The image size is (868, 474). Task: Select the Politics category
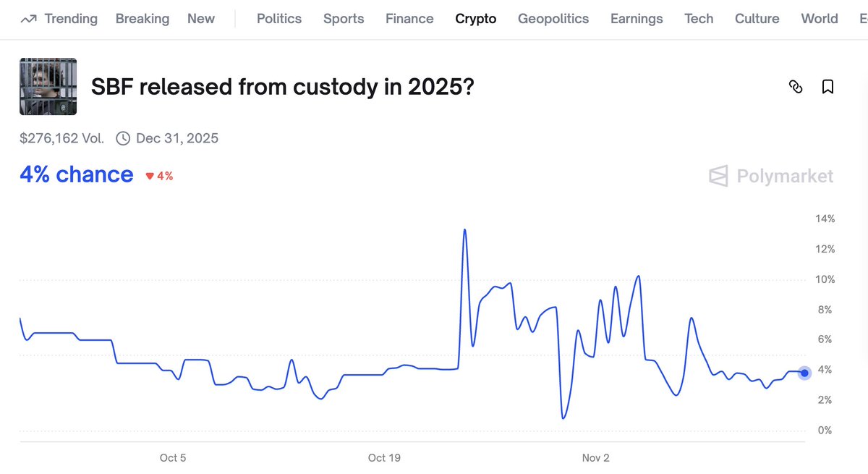[279, 19]
